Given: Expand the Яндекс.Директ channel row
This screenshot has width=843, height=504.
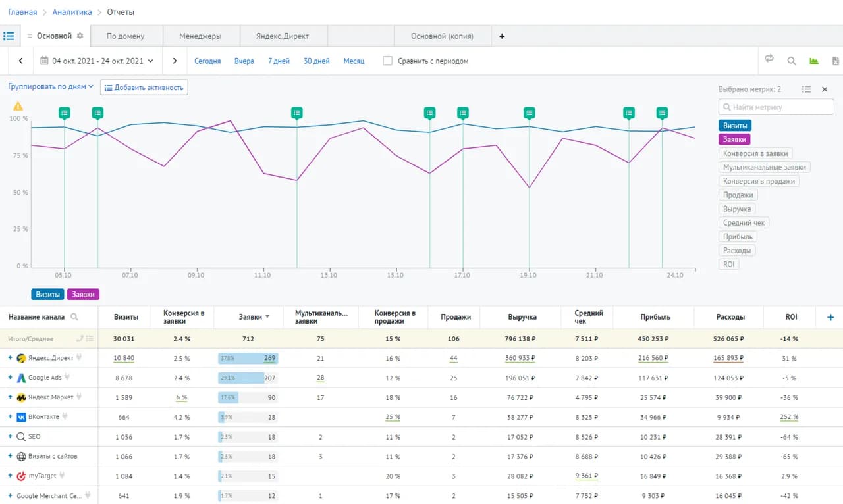Looking at the screenshot, I should tap(11, 359).
